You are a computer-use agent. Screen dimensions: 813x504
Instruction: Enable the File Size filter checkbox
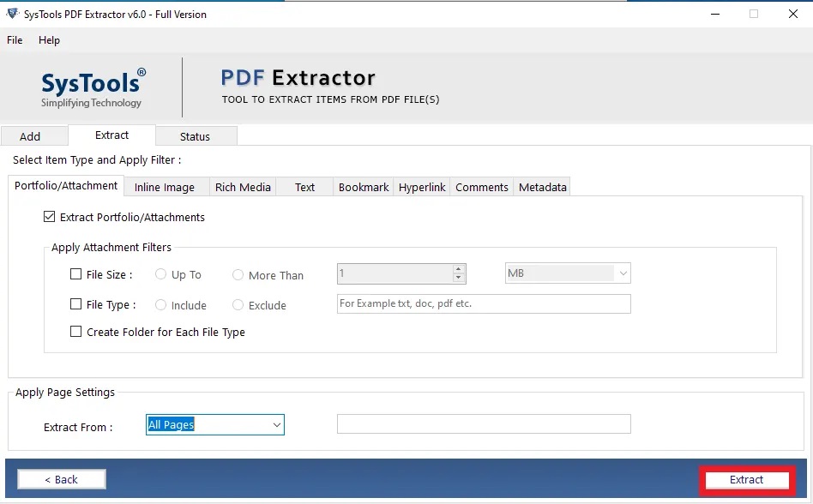(75, 275)
